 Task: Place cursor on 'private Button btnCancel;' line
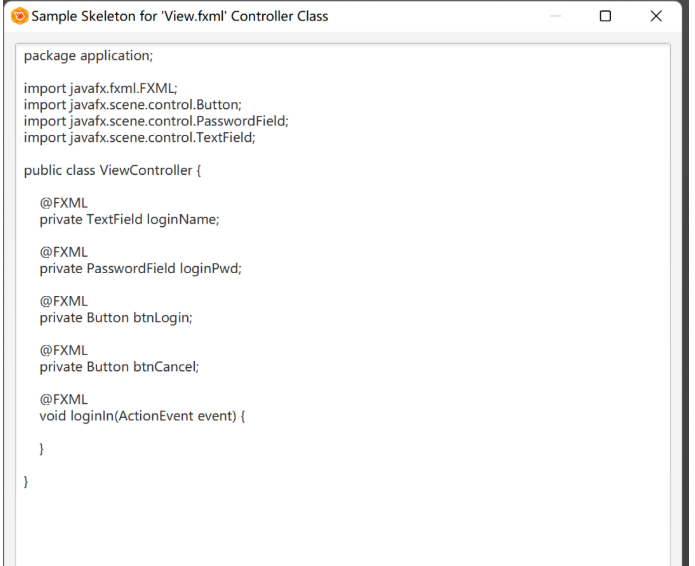coord(120,366)
